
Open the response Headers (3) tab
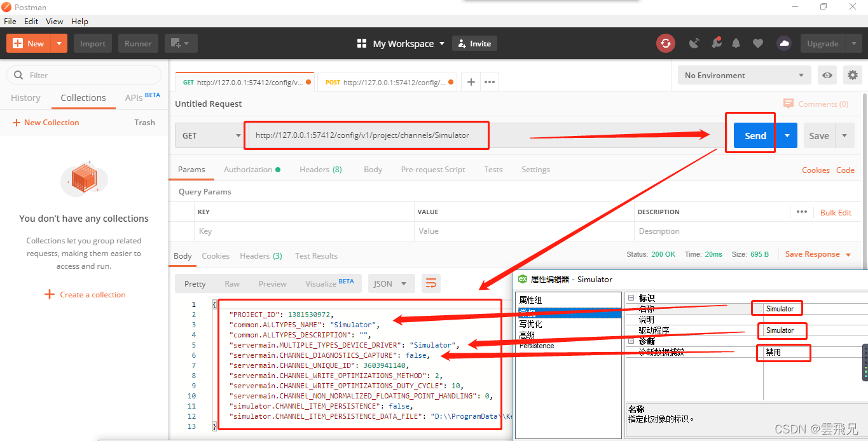click(261, 256)
